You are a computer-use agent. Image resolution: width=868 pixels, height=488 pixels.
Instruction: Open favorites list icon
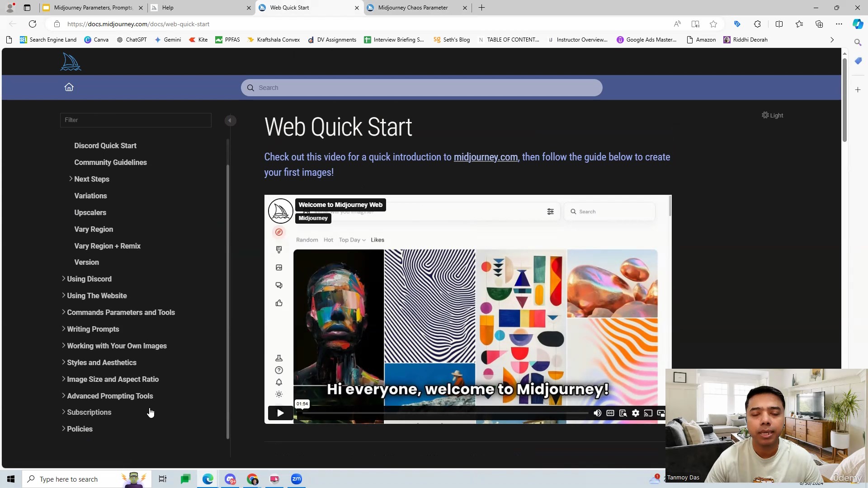(x=799, y=24)
